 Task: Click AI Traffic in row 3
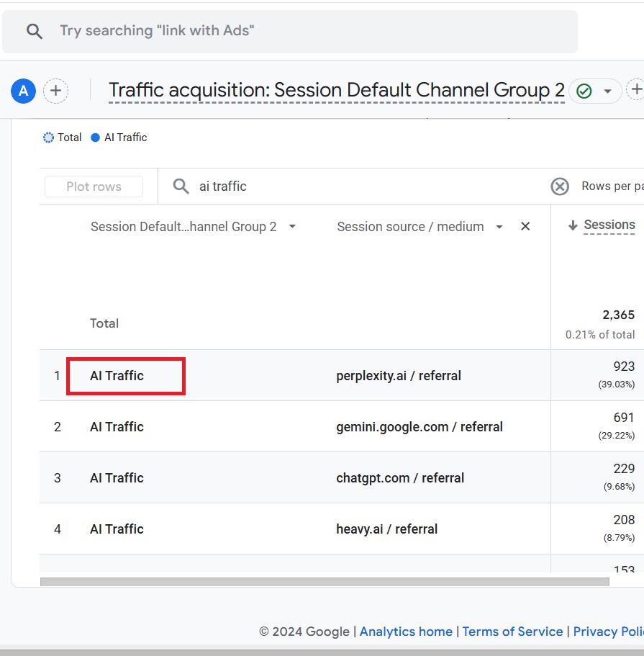coord(117,477)
